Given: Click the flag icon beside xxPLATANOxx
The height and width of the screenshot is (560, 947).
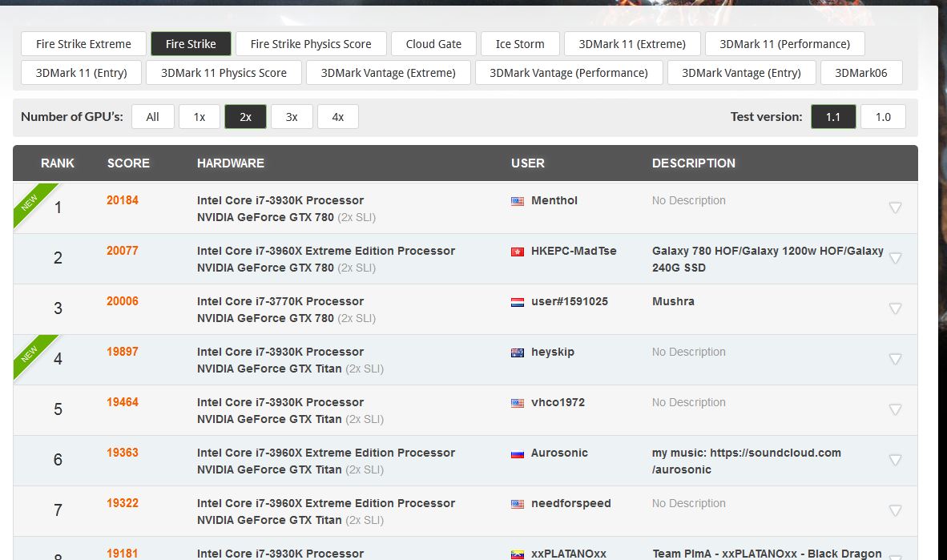Looking at the screenshot, I should pos(518,554).
